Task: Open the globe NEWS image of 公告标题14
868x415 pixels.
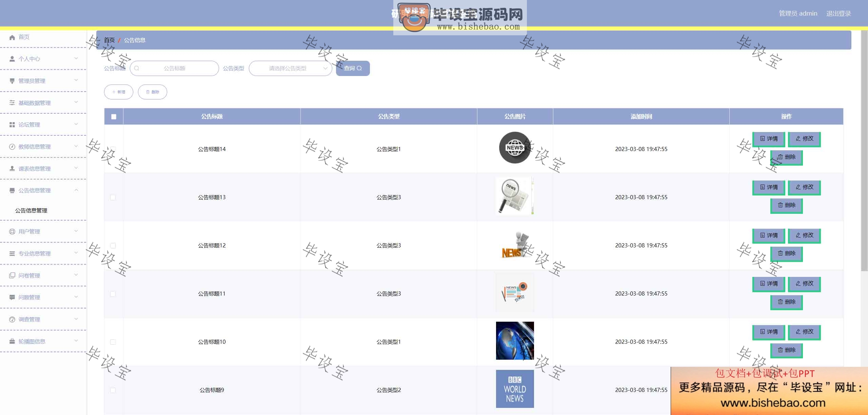Action: click(x=515, y=148)
